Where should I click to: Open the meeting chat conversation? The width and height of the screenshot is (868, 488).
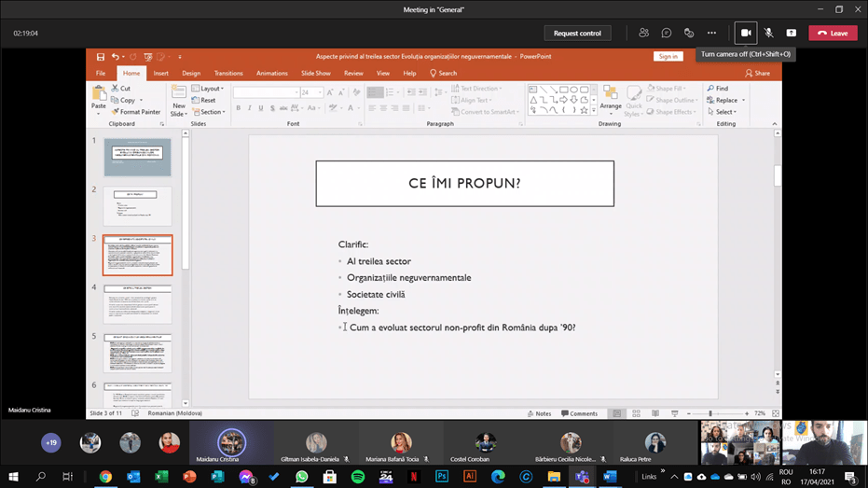(667, 33)
